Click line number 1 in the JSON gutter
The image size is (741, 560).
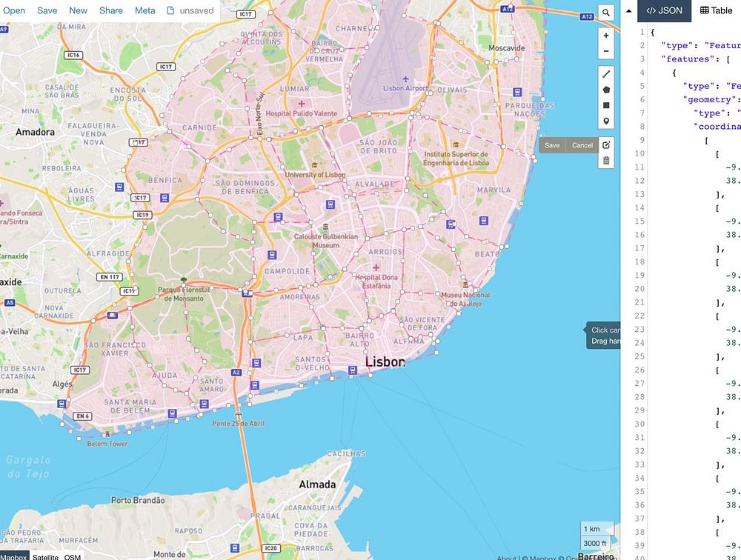[x=642, y=32]
